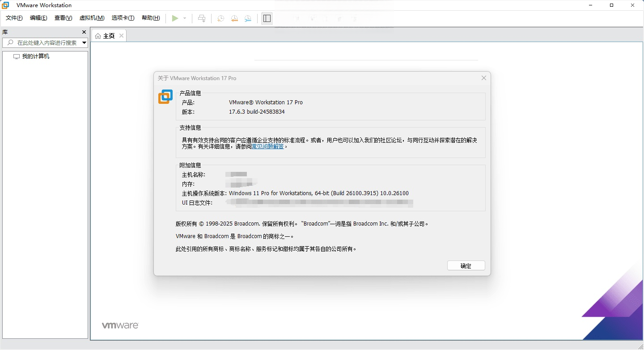Click the 附加信息 group heading
The height and width of the screenshot is (350, 644).
point(191,165)
